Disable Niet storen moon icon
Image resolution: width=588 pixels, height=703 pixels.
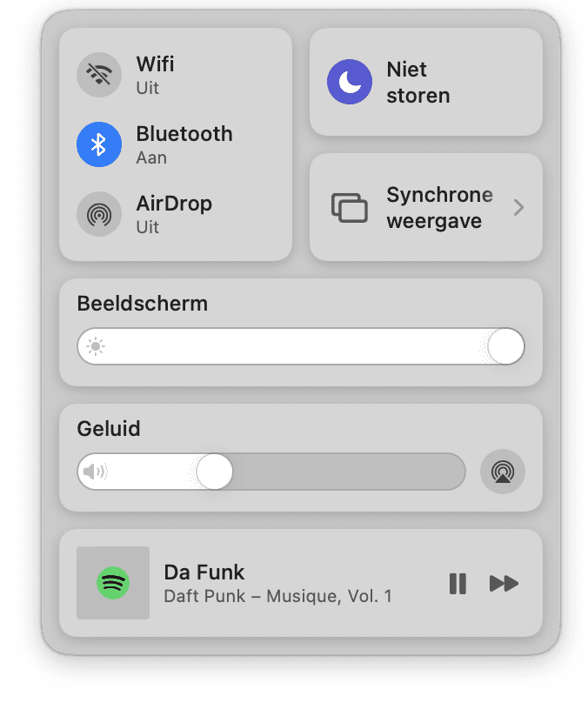point(350,82)
